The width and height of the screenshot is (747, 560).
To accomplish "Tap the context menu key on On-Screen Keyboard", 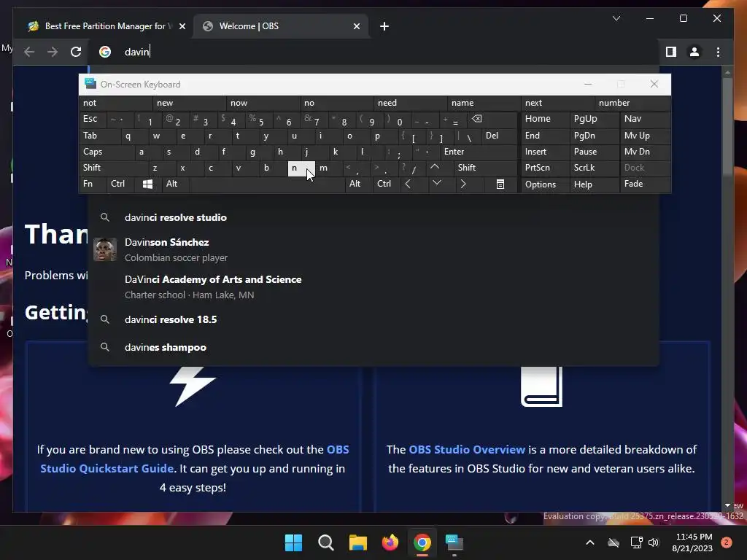I will point(500,184).
